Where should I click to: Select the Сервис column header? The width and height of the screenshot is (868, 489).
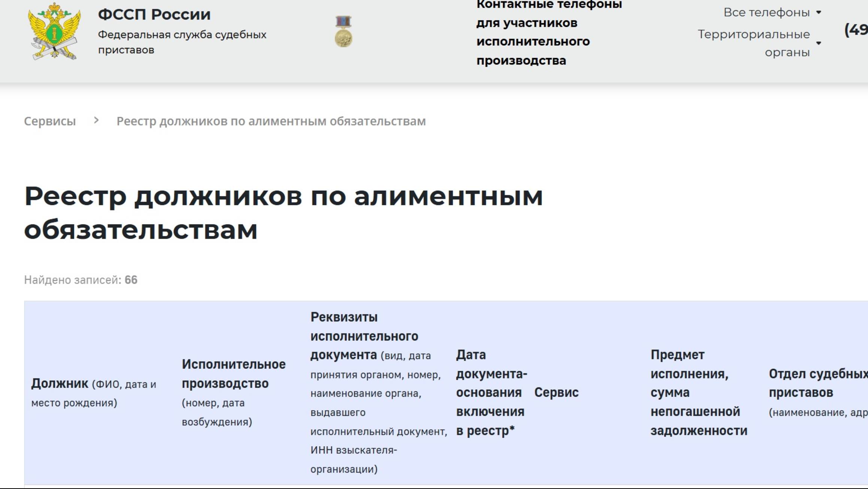click(x=556, y=392)
